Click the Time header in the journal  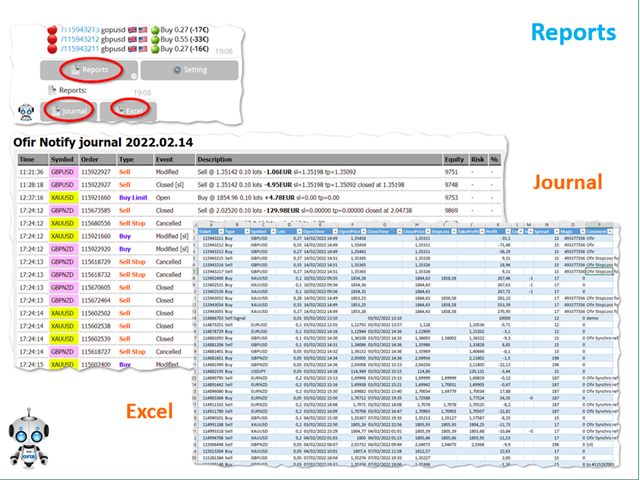pyautogui.click(x=33, y=160)
